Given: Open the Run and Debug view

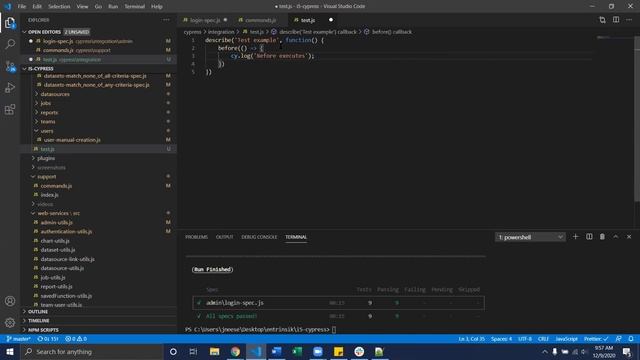Looking at the screenshot, I should click(x=10, y=87).
